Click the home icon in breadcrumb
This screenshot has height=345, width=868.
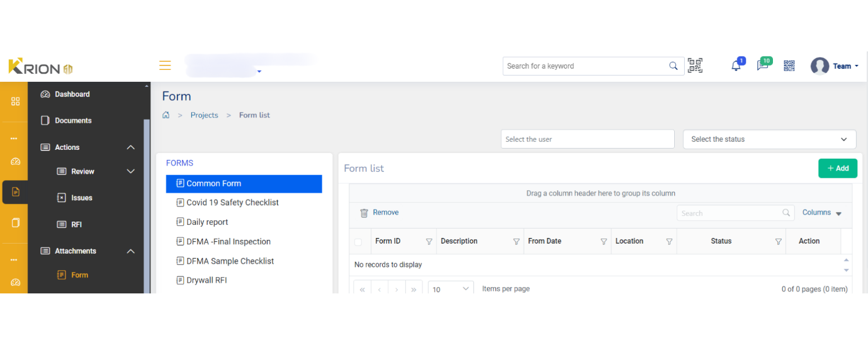coord(166,115)
